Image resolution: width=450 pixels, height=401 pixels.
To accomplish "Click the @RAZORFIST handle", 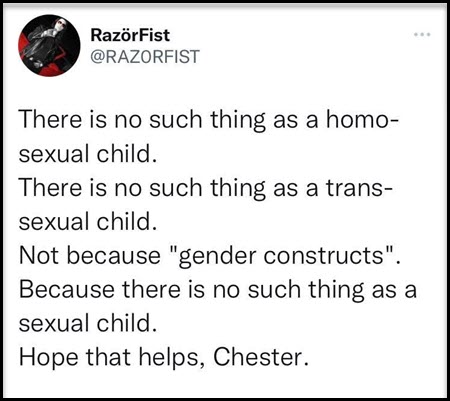I will [x=145, y=56].
